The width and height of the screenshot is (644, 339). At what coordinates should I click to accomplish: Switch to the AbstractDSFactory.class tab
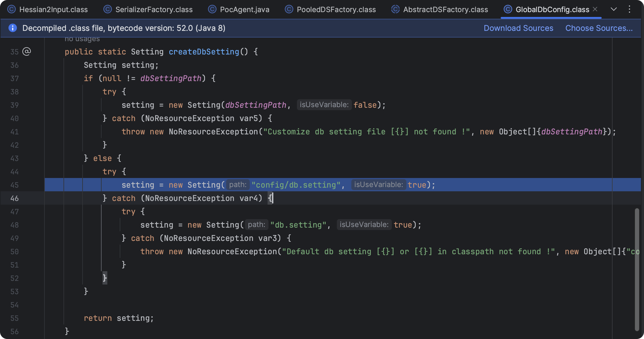pos(439,9)
